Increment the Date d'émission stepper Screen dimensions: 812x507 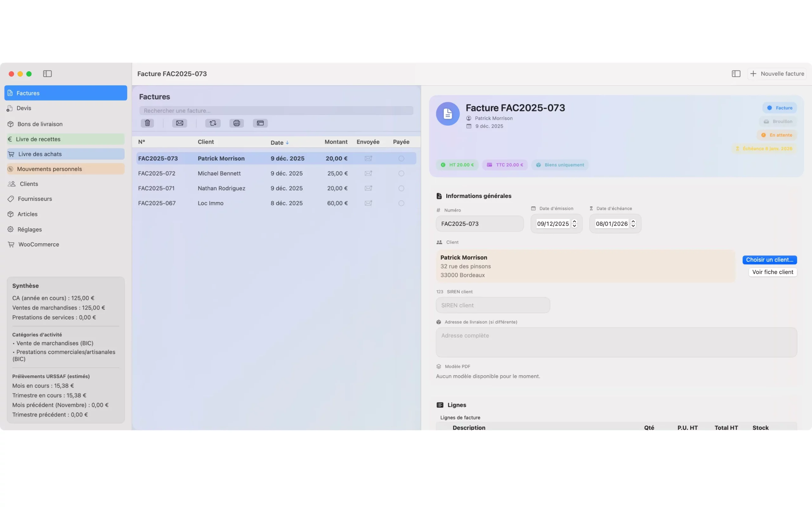574,221
